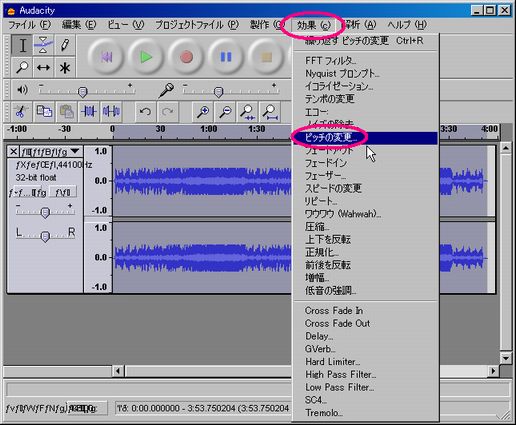Choose テンポの変更 menu entry

365,99
